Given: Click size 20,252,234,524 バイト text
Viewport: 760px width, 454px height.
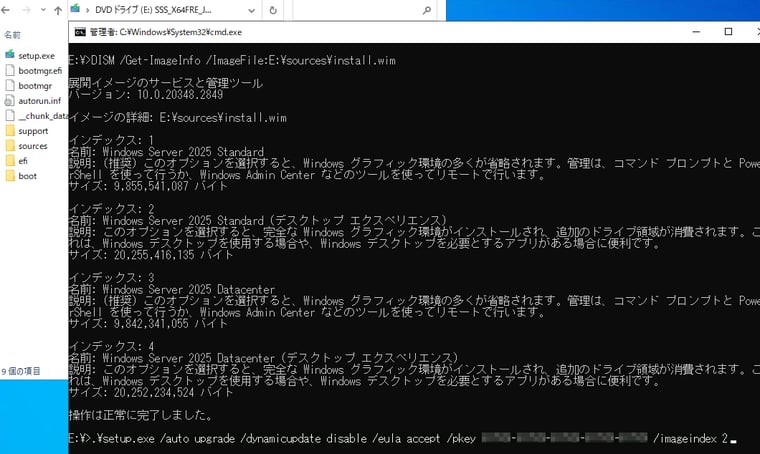Looking at the screenshot, I should coord(151,392).
